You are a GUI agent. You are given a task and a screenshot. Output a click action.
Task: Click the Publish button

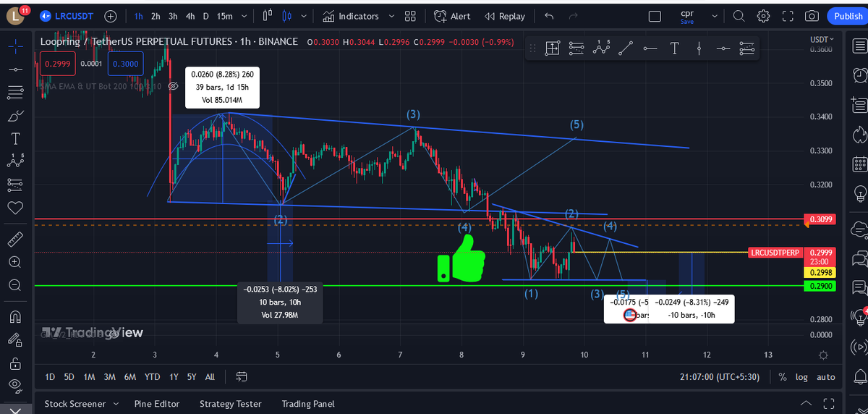coord(848,16)
